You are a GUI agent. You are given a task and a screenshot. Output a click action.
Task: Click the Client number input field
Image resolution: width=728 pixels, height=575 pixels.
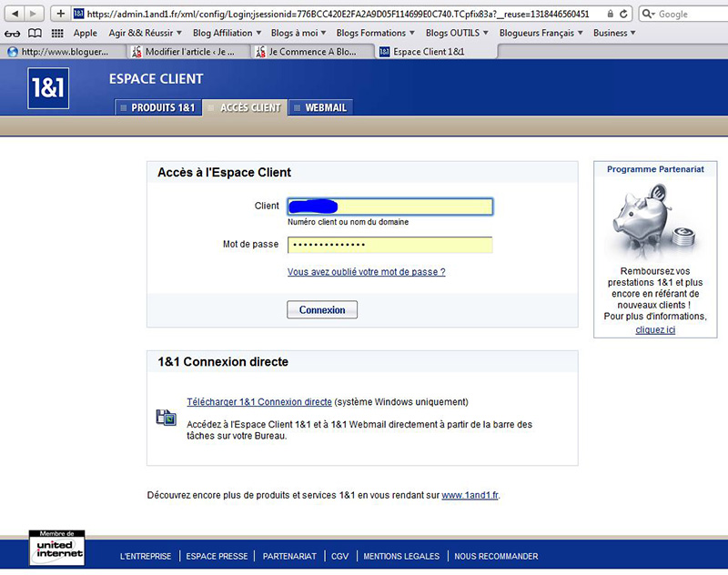point(390,207)
